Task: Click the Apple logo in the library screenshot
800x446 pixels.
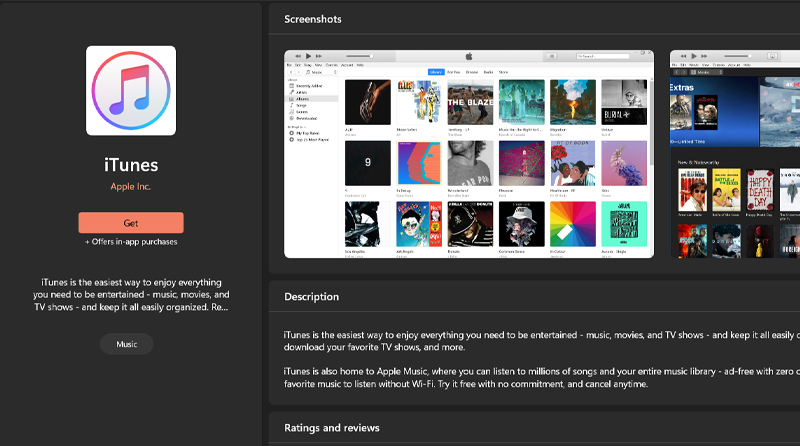Action: tap(468, 56)
